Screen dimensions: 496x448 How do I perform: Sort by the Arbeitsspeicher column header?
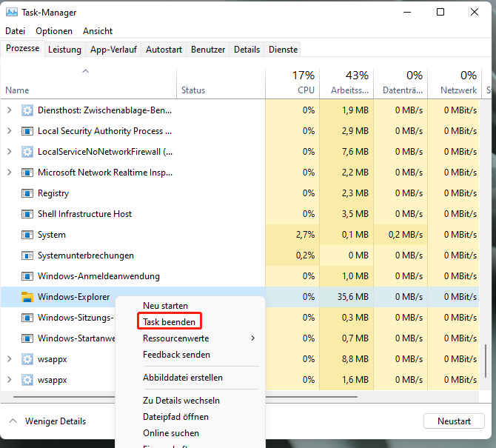(346, 83)
